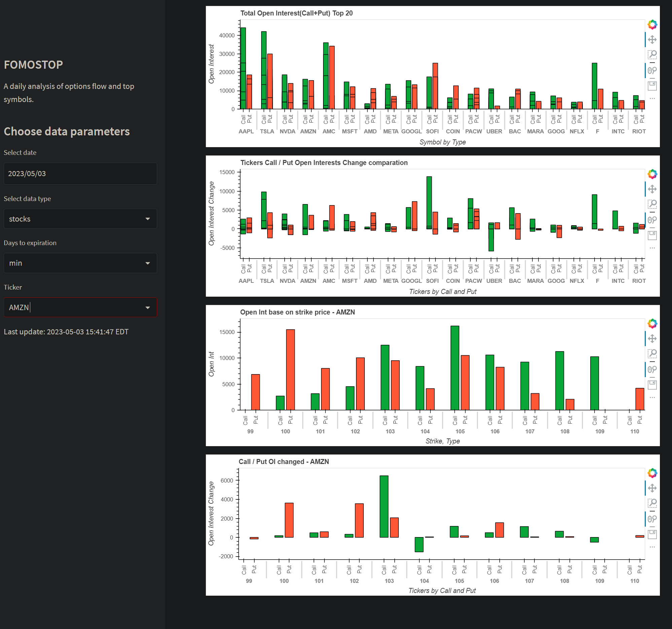The height and width of the screenshot is (629, 672).
Task: Select Box Zoom on Call/Put OI changed chart
Action: click(x=652, y=503)
